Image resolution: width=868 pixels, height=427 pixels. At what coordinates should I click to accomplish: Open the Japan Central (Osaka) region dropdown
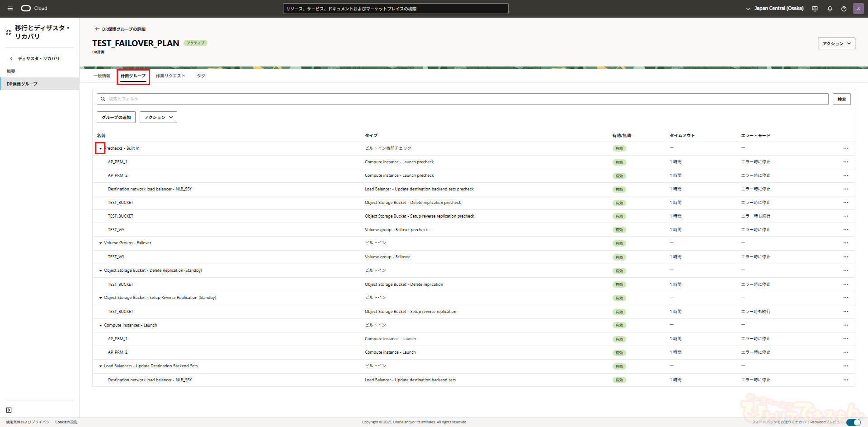tap(775, 9)
